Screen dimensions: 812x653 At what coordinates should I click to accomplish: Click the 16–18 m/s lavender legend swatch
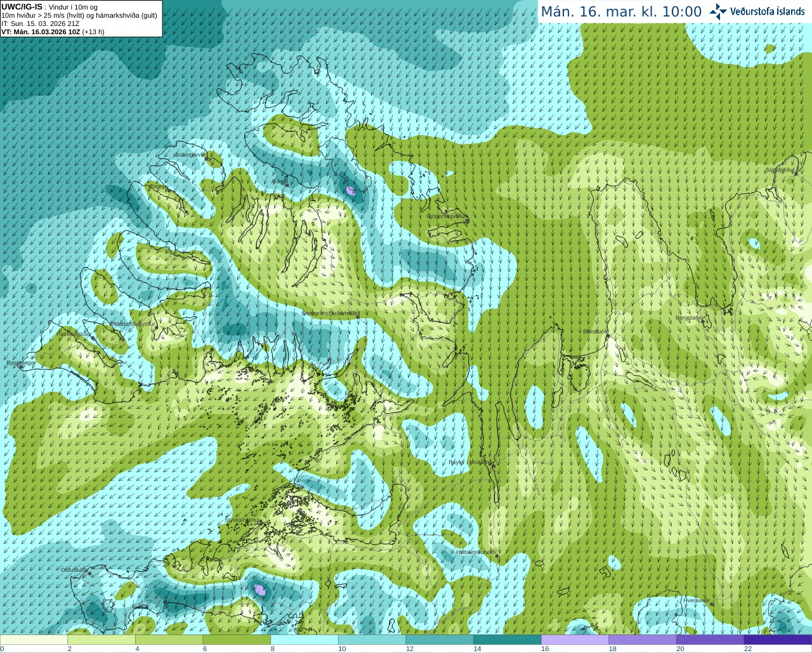[575, 640]
